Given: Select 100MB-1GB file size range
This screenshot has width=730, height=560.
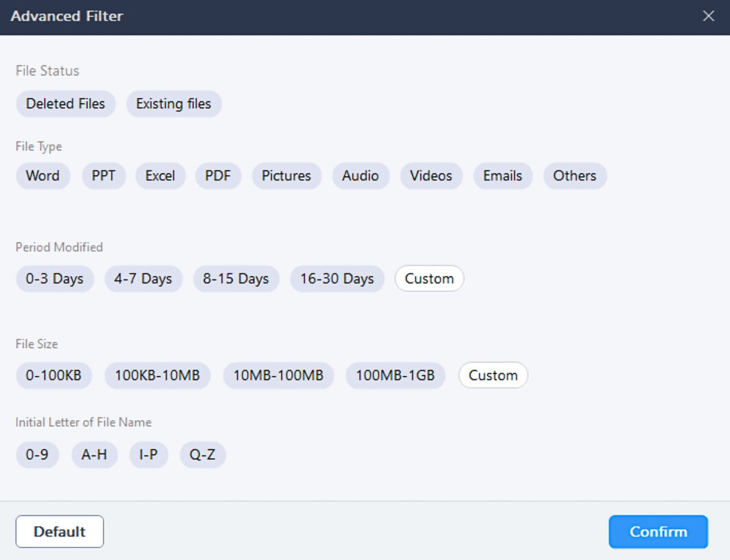Looking at the screenshot, I should point(395,376).
